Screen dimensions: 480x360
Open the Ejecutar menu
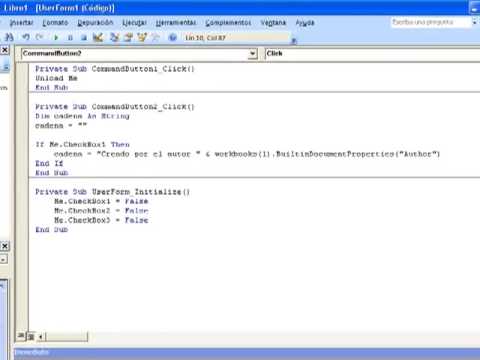tap(134, 22)
